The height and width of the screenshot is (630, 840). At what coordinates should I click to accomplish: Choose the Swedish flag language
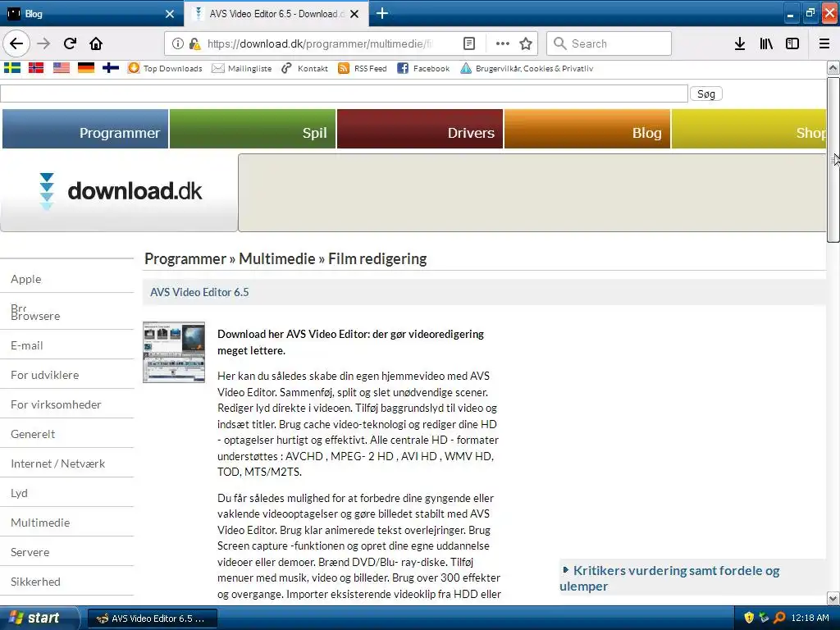point(12,67)
